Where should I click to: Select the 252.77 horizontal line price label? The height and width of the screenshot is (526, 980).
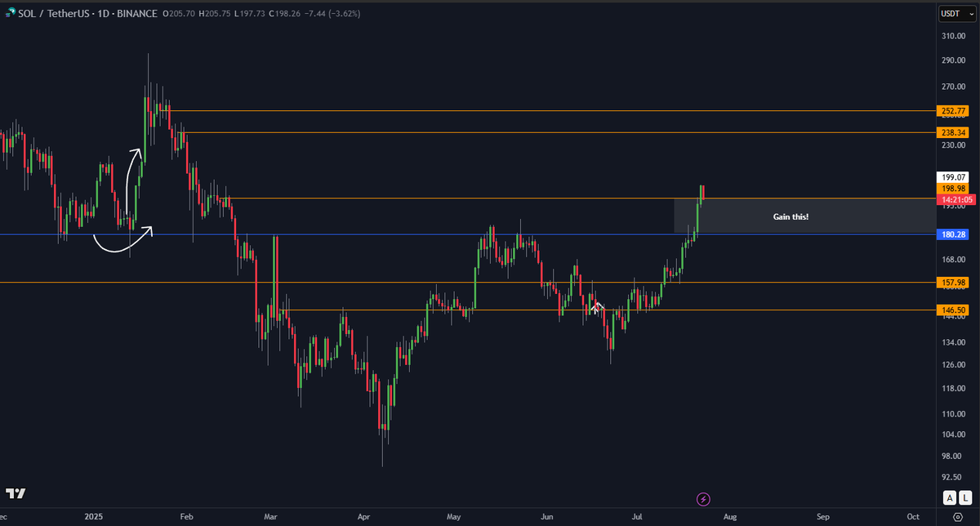(953, 110)
